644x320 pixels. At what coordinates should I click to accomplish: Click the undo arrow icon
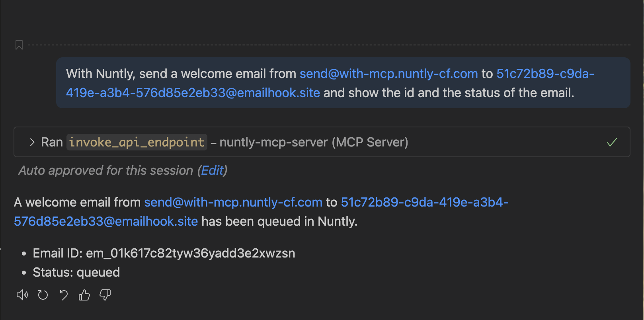point(64,295)
